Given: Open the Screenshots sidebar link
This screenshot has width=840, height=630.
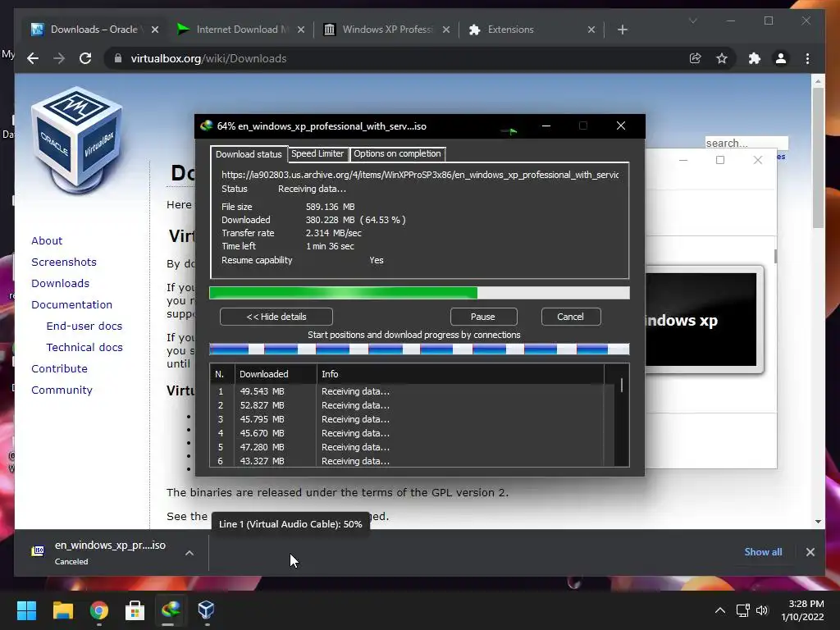Looking at the screenshot, I should click(64, 262).
